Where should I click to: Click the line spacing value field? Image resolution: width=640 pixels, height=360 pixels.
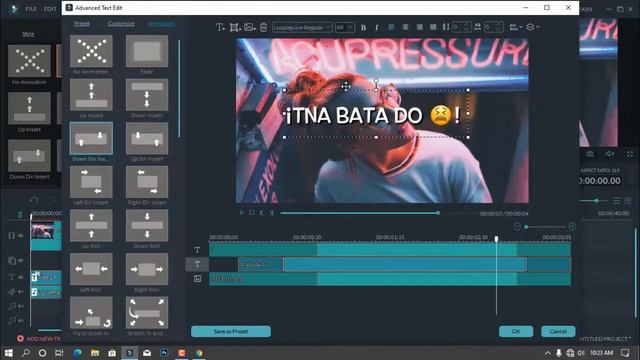tap(462, 27)
